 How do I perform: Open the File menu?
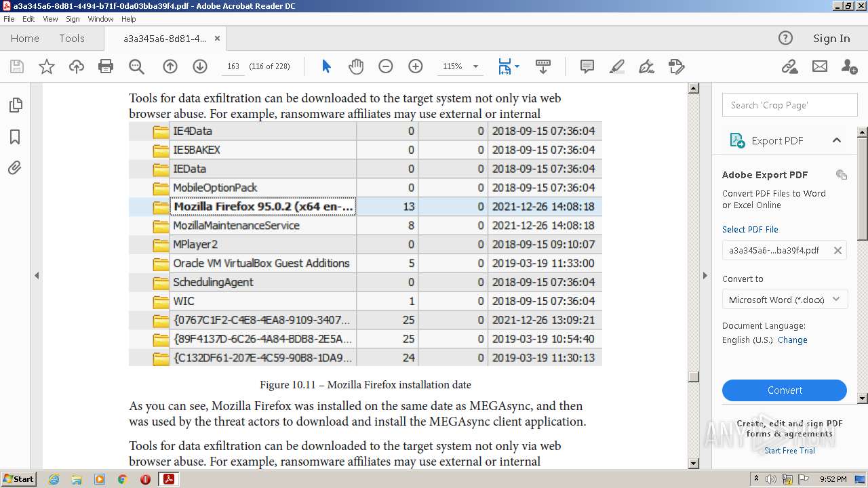tap(9, 19)
